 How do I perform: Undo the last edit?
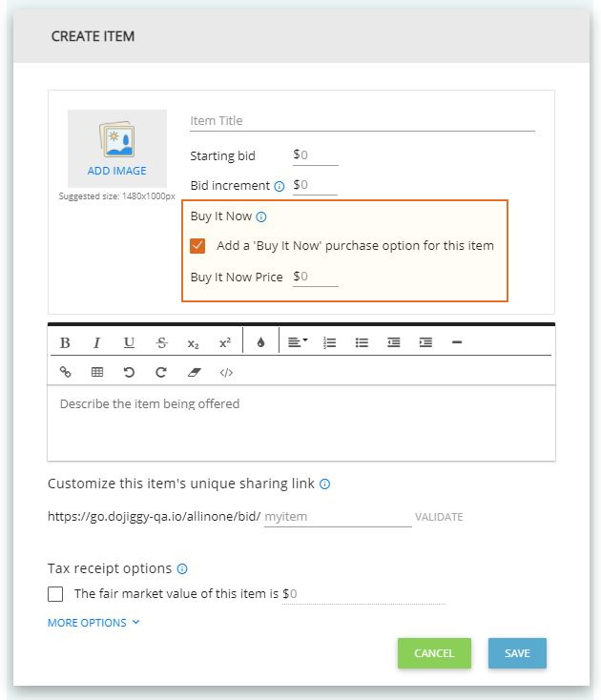coord(129,371)
